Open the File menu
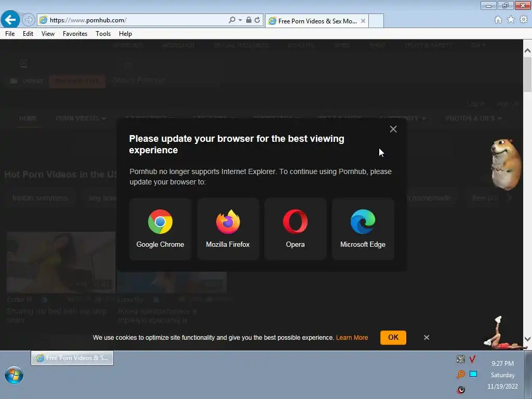The width and height of the screenshot is (532, 399). click(10, 34)
